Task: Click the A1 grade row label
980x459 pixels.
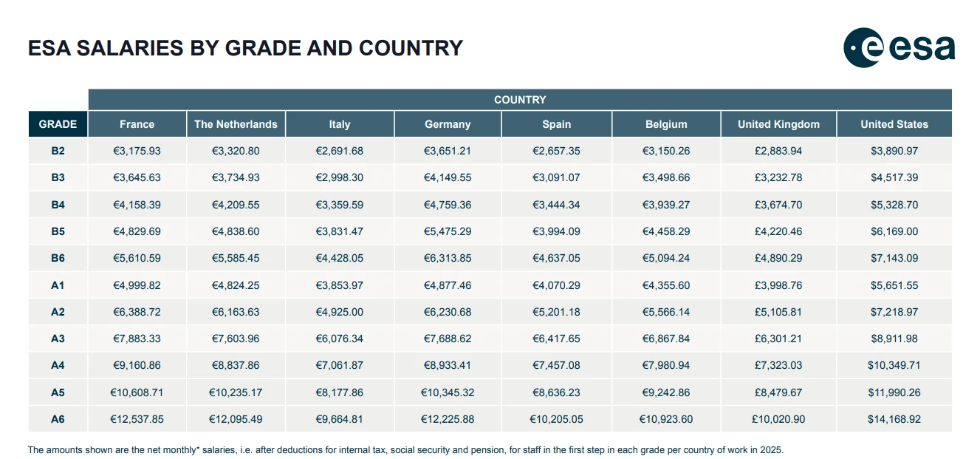Action: (x=58, y=285)
